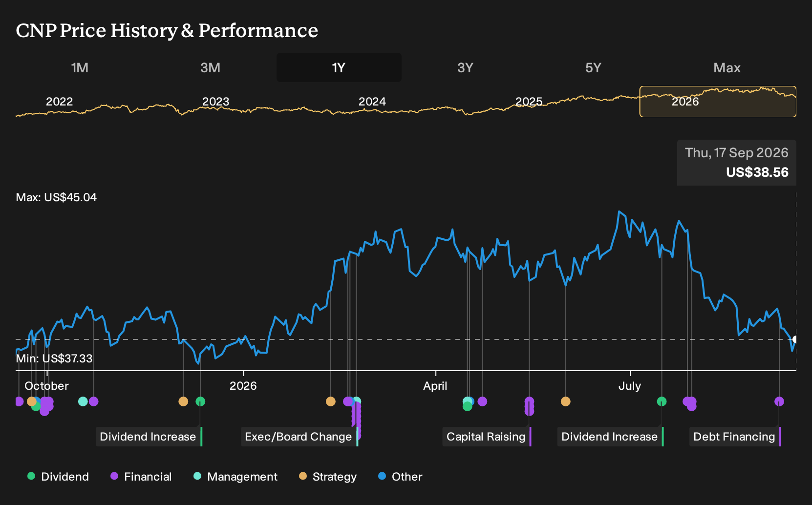Click the top purple dot above Capital Raising

(529, 401)
